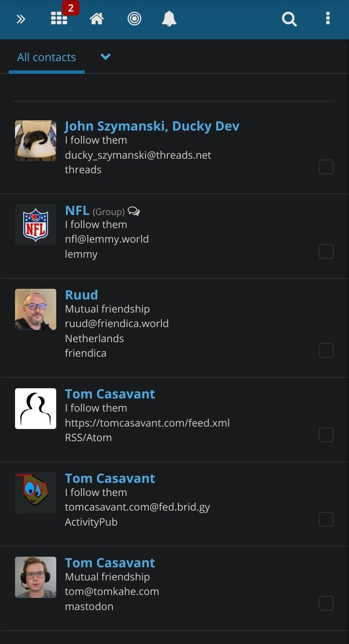
Task: Select checkbox for RSS/Atom Tom Casavant
Action: (x=326, y=435)
